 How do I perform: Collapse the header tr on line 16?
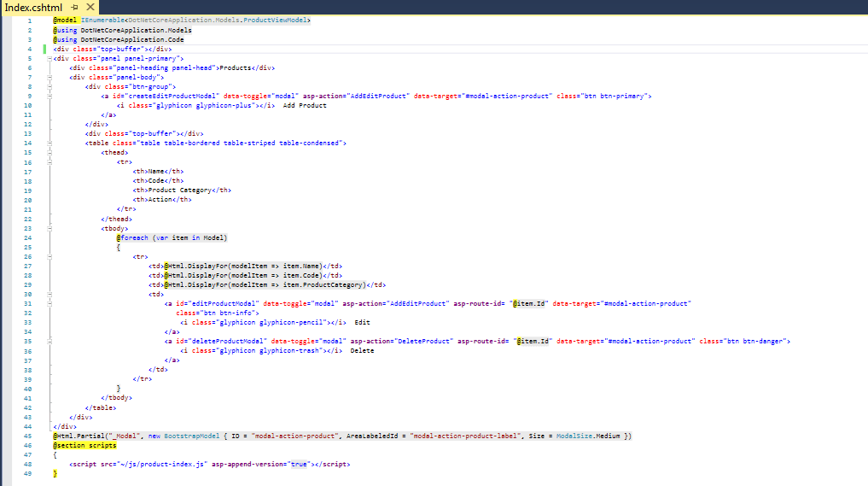click(x=50, y=161)
